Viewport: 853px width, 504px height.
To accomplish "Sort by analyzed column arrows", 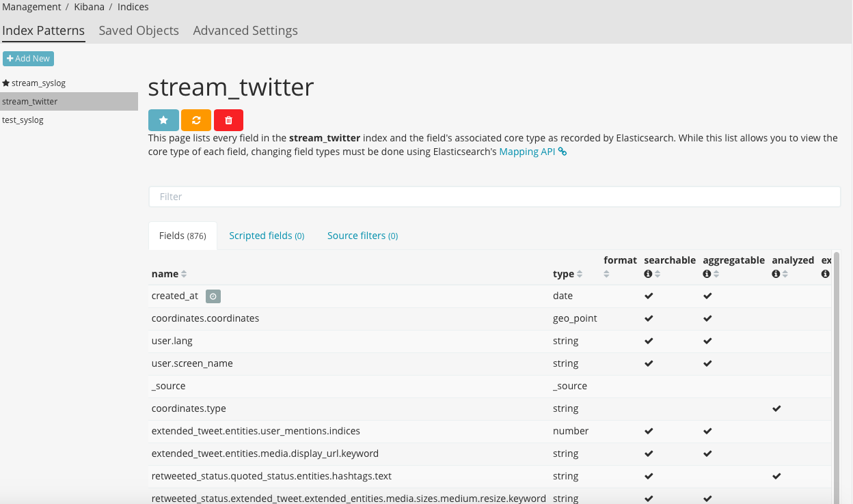I will pyautogui.click(x=785, y=274).
